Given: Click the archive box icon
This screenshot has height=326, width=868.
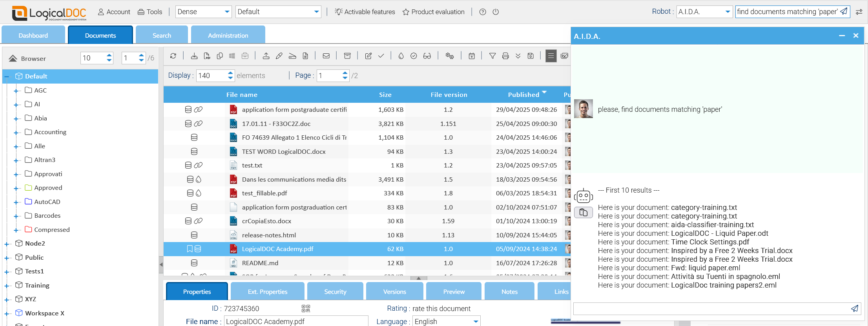Looking at the screenshot, I should pyautogui.click(x=347, y=56).
